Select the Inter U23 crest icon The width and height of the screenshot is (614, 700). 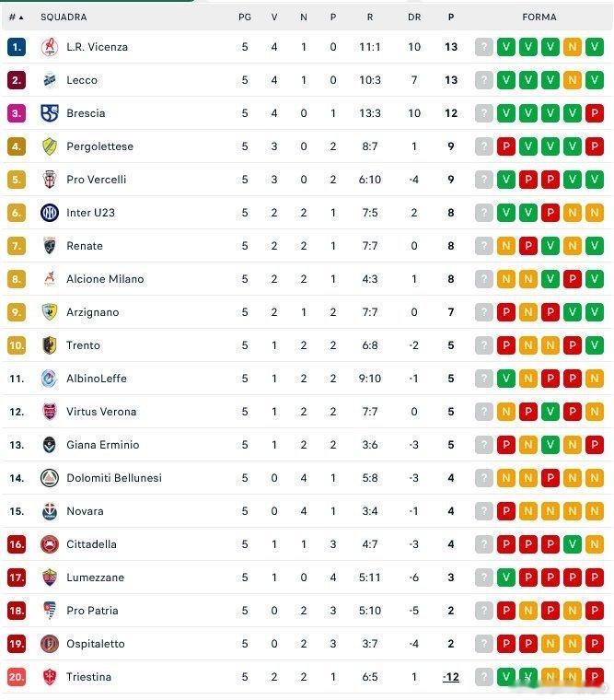[50, 213]
